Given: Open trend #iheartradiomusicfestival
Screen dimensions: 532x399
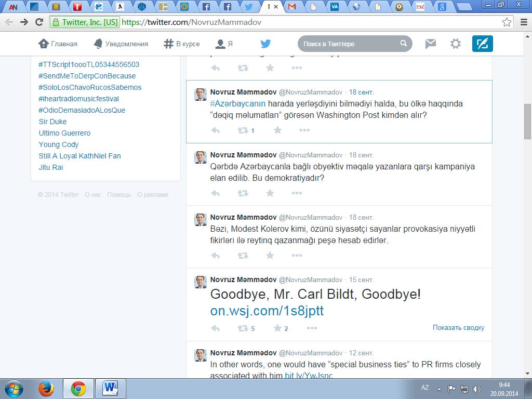Looking at the screenshot, I should pyautogui.click(x=79, y=99).
